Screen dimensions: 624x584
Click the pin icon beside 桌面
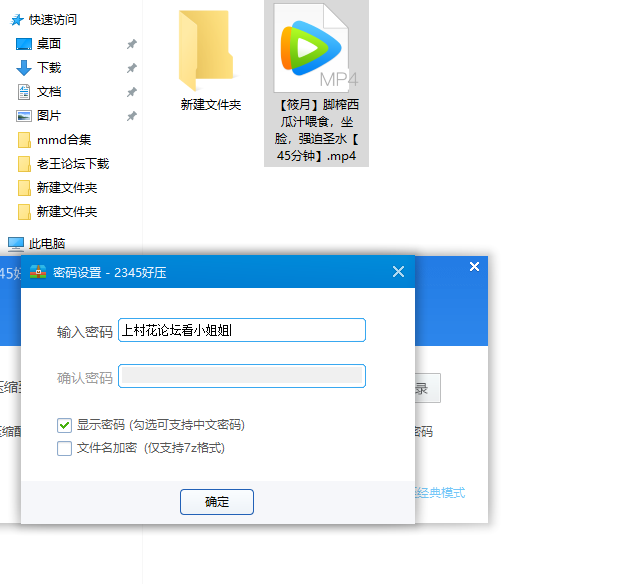132,44
